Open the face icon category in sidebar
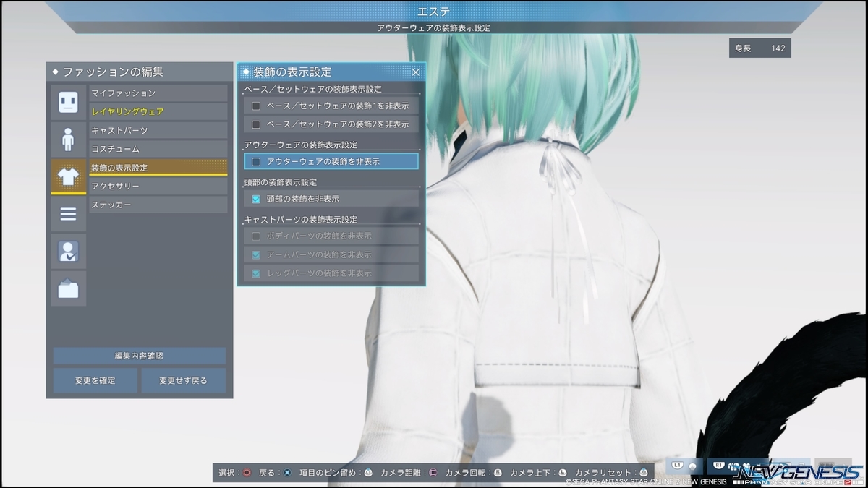This screenshot has width=868, height=488. (x=68, y=101)
